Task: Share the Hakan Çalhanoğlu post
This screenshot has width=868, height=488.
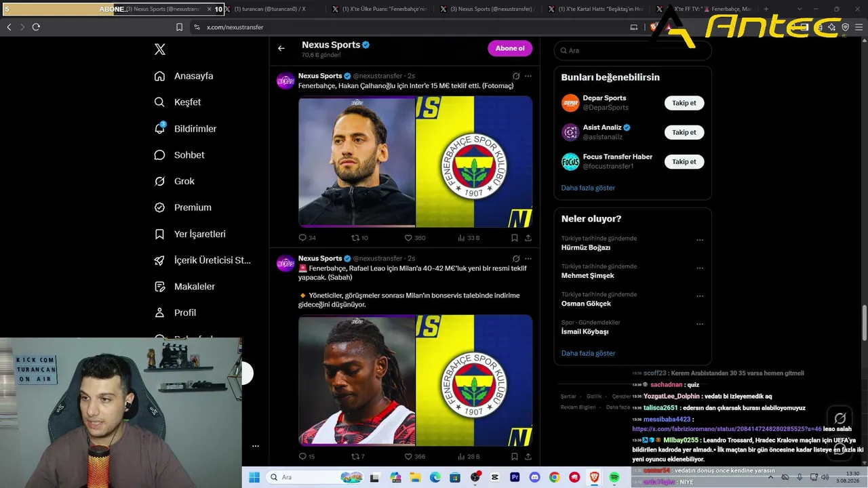Action: click(528, 238)
